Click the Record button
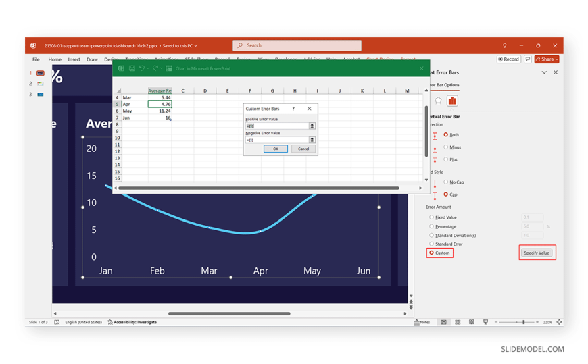The image size is (588, 364). tap(508, 59)
